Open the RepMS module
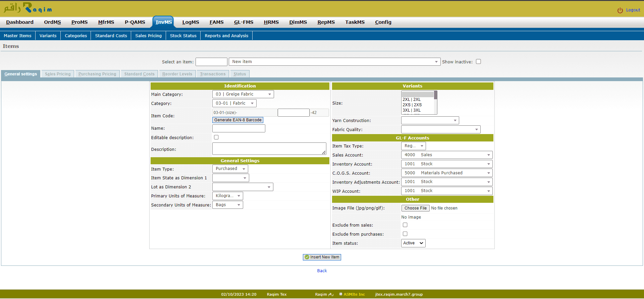The height and width of the screenshot is (299, 644). [326, 22]
